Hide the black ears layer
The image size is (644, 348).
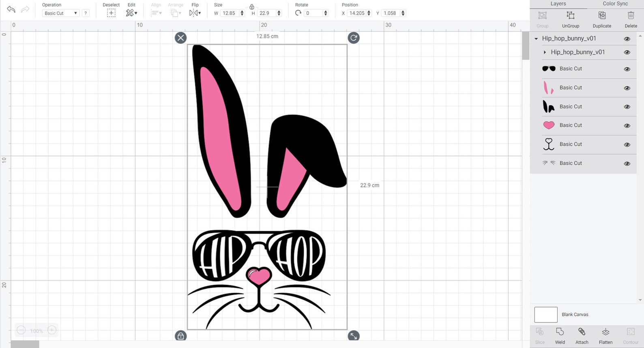tap(627, 107)
